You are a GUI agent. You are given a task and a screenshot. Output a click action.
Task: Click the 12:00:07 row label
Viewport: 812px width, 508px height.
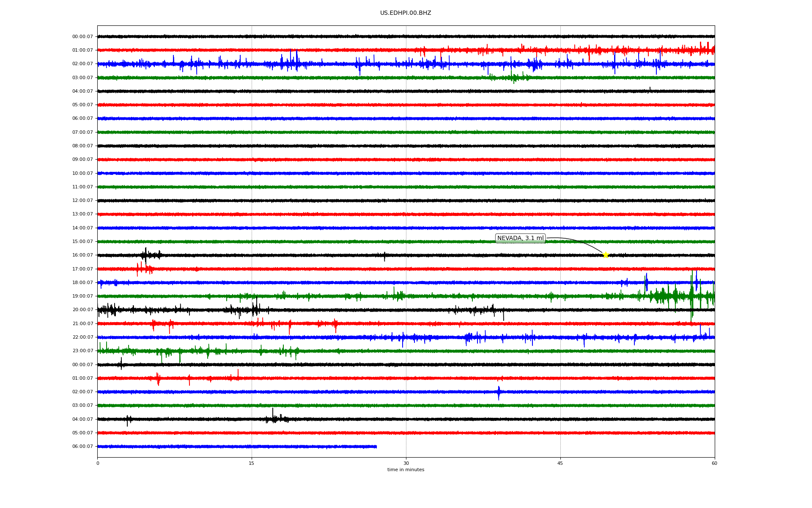pos(82,201)
